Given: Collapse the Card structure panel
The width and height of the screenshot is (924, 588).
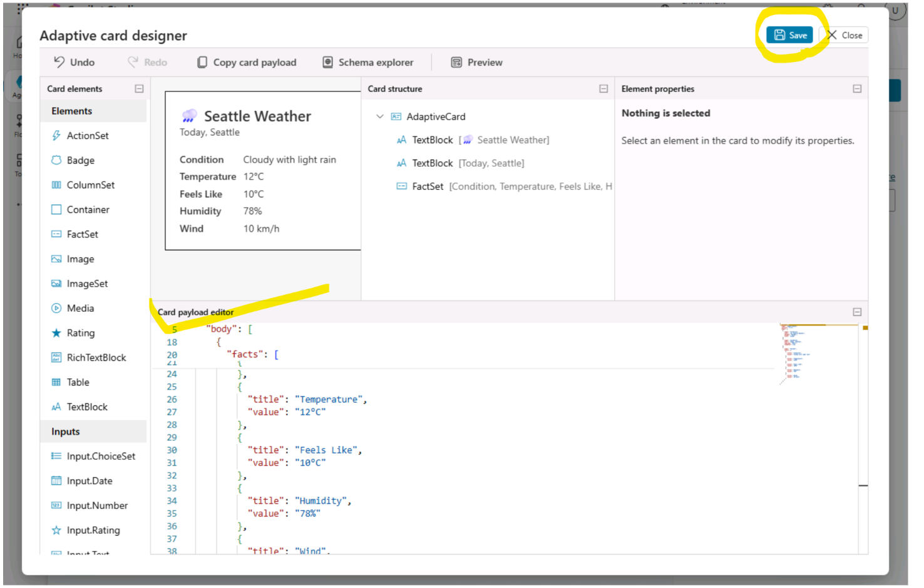Looking at the screenshot, I should pyautogui.click(x=603, y=89).
